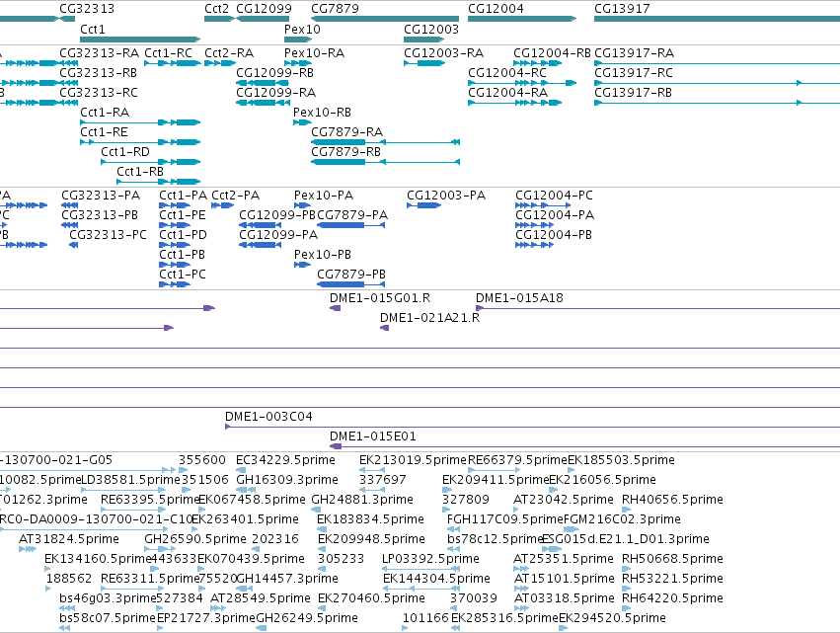Open transcript CG13917-RC

pos(634,73)
